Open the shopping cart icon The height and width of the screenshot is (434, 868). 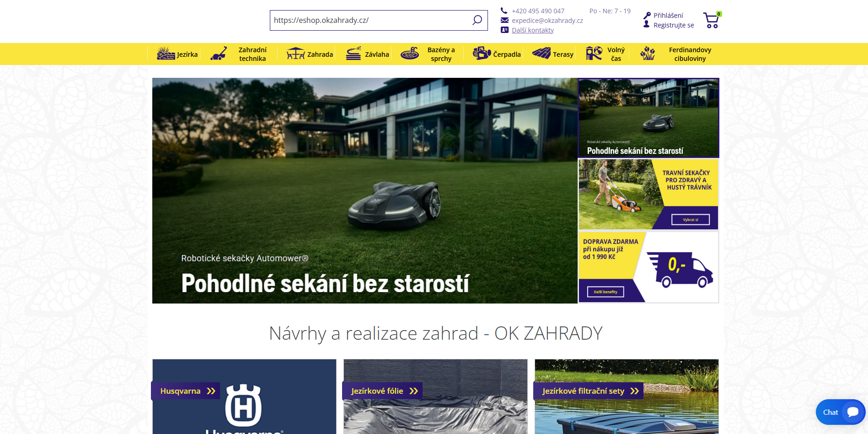point(712,20)
